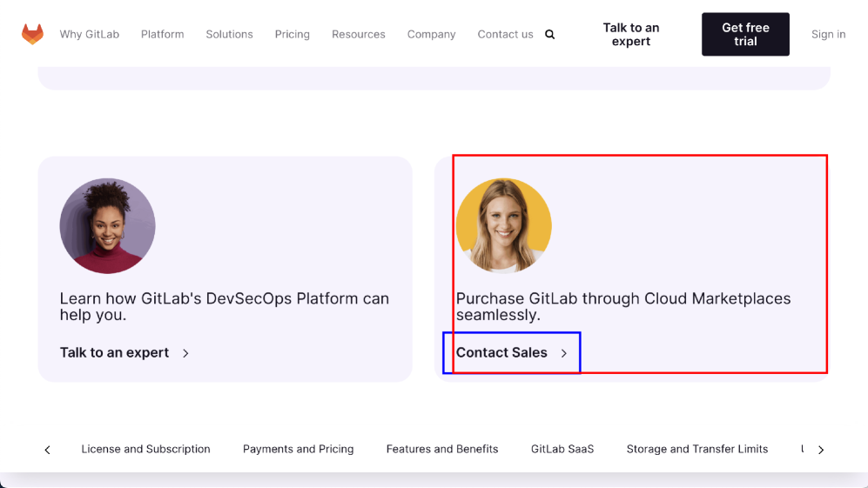Click the Talk to an expert card link
The image size is (868, 488).
pyautogui.click(x=114, y=352)
